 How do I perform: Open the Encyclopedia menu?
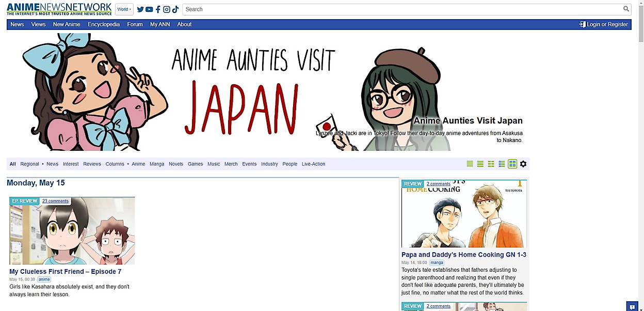tap(104, 24)
